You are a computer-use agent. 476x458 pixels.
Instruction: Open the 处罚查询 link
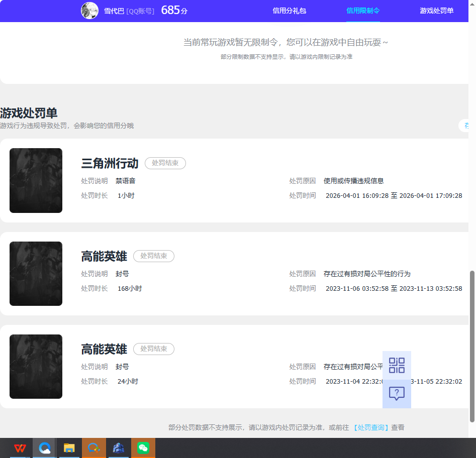tap(370, 428)
